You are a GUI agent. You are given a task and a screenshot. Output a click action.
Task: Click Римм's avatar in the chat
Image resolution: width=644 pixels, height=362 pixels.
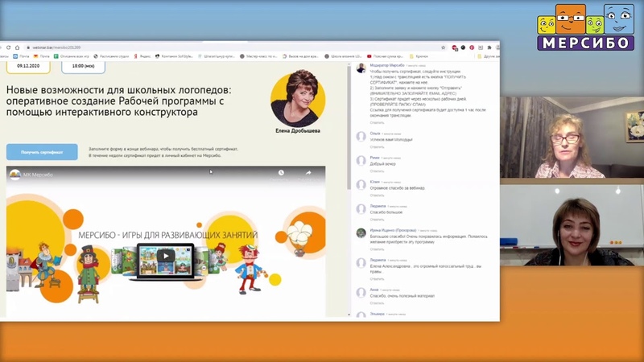pyautogui.click(x=361, y=160)
